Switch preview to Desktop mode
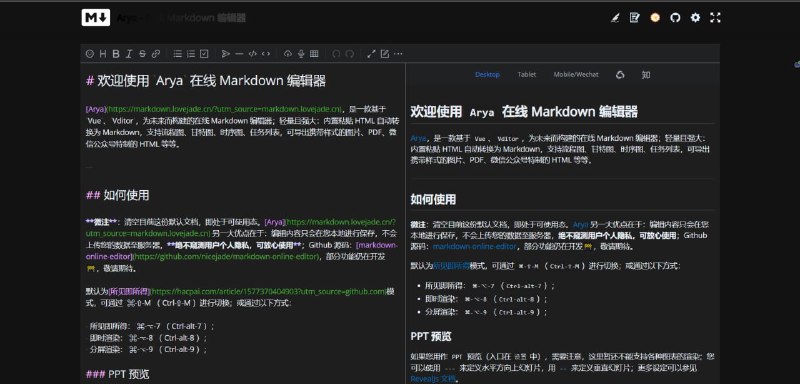 click(x=487, y=74)
